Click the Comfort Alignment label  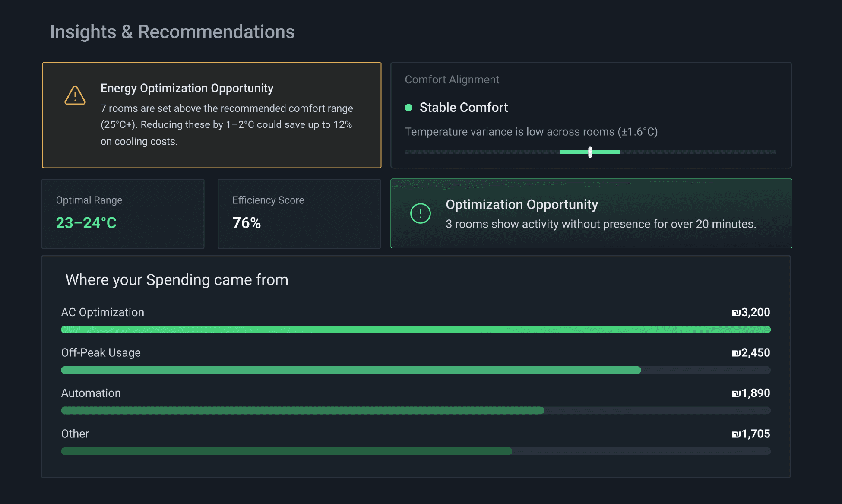(452, 79)
